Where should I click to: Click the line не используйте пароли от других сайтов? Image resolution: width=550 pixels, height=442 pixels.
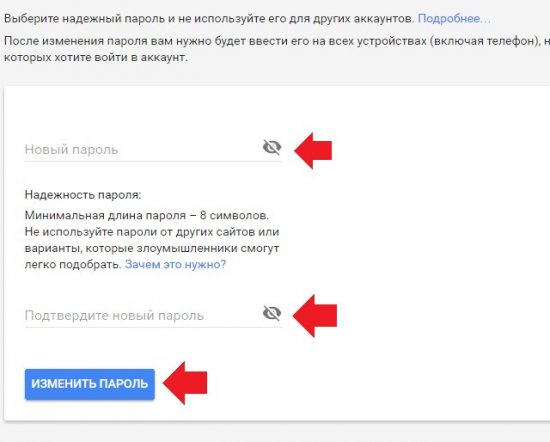point(152,232)
